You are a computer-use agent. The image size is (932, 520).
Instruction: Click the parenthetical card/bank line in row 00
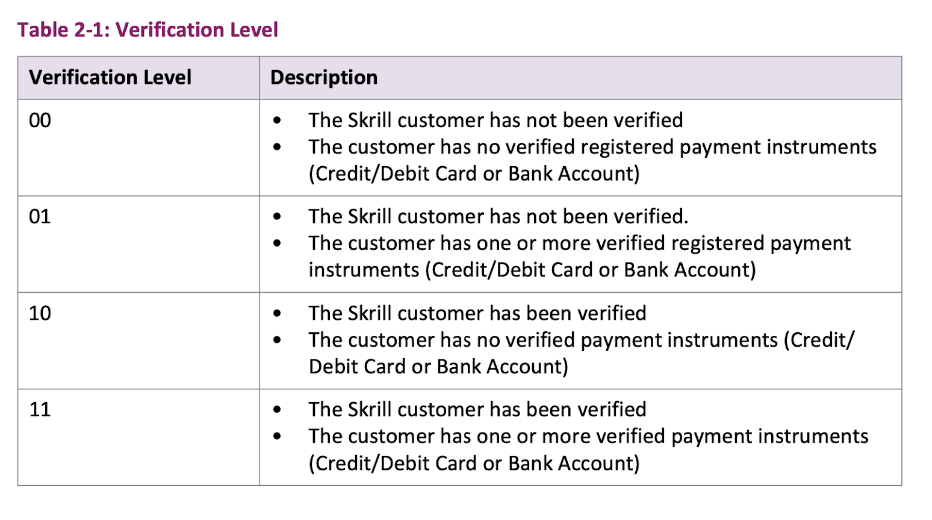[x=474, y=173]
